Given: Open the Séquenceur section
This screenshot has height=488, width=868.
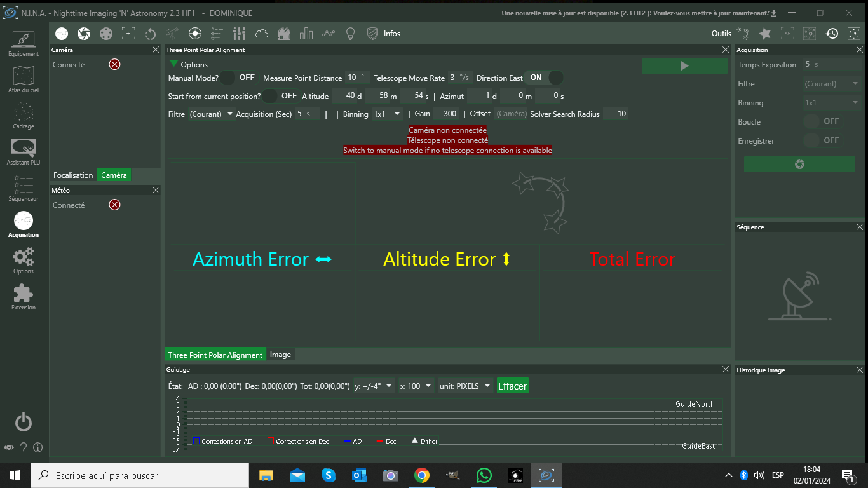Looking at the screenshot, I should [x=24, y=188].
